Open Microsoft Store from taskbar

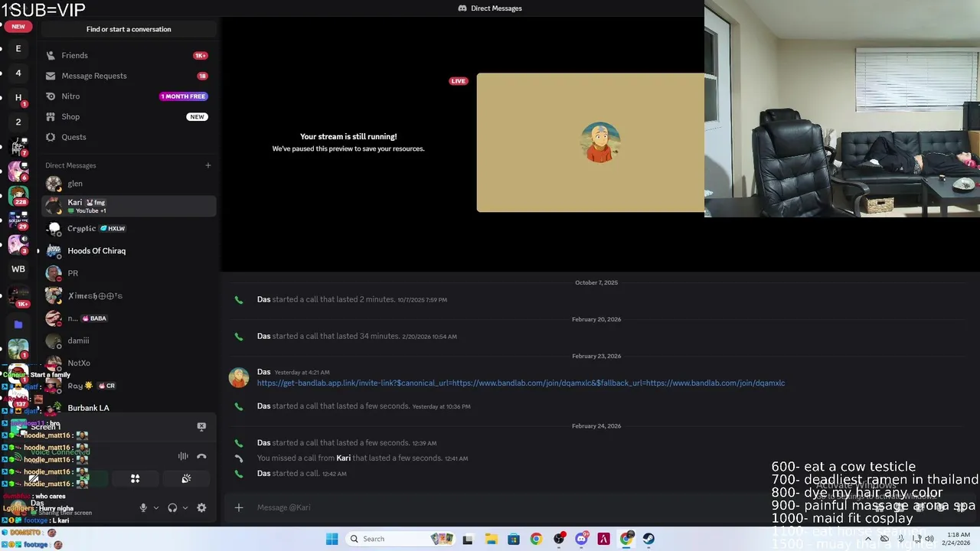point(513,539)
